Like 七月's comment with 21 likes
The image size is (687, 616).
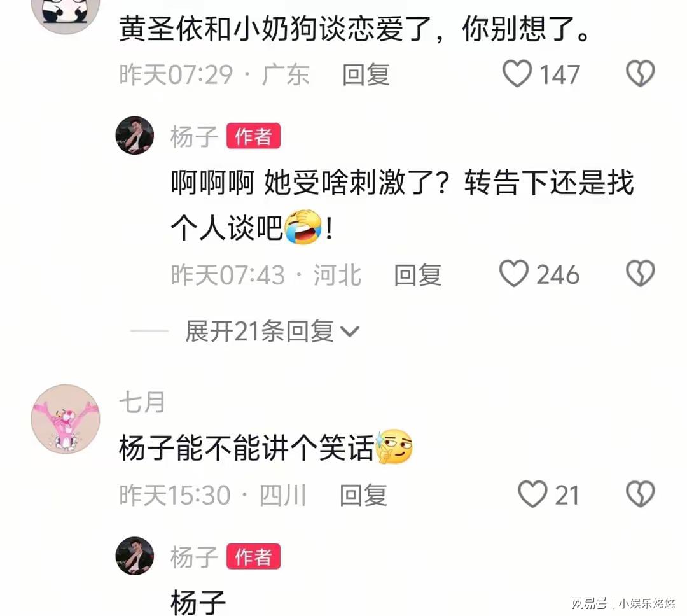[532, 494]
